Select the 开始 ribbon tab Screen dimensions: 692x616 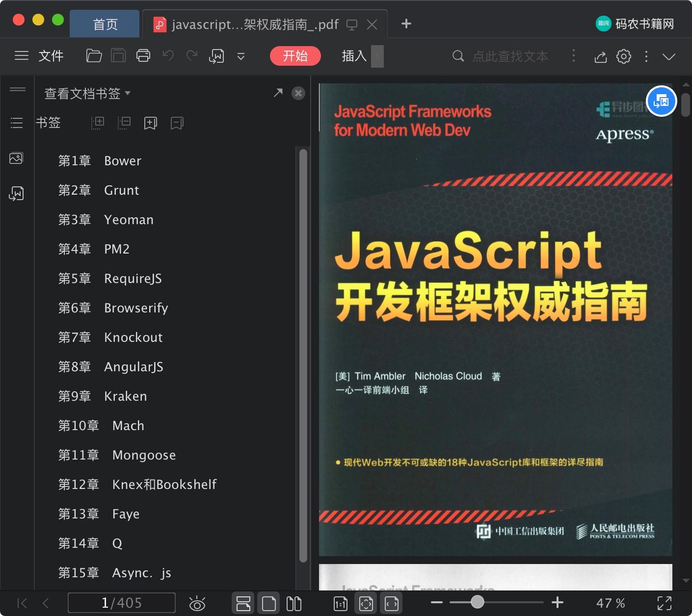[x=295, y=56]
